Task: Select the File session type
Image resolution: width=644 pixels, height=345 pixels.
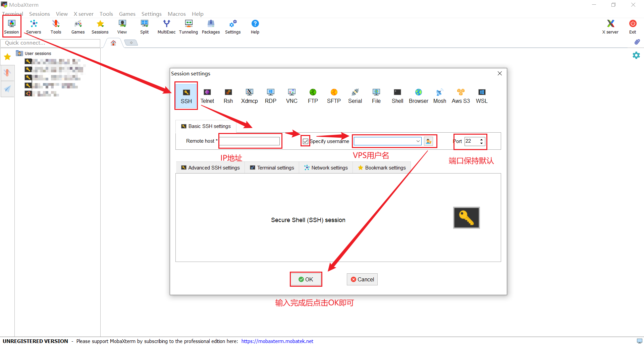Action: click(376, 96)
